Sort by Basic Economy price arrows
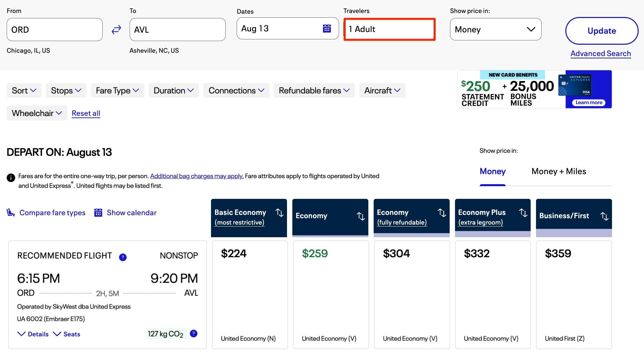The height and width of the screenshot is (357, 644). [x=279, y=213]
